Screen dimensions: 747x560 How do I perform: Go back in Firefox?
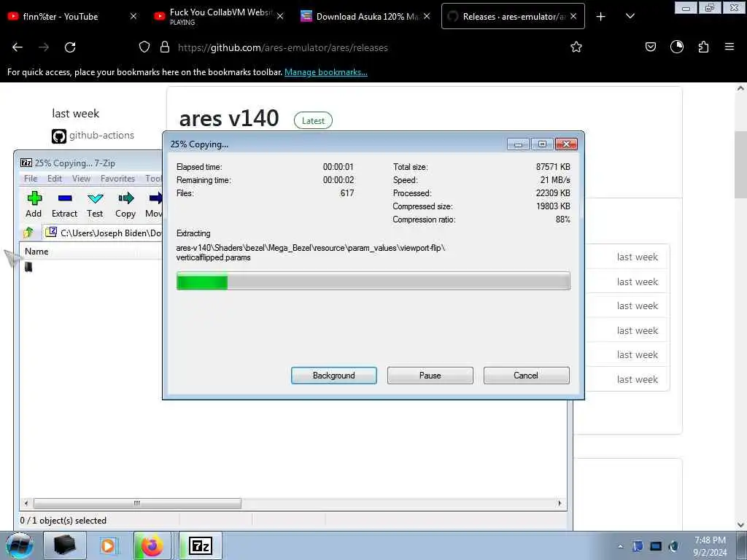pos(18,47)
